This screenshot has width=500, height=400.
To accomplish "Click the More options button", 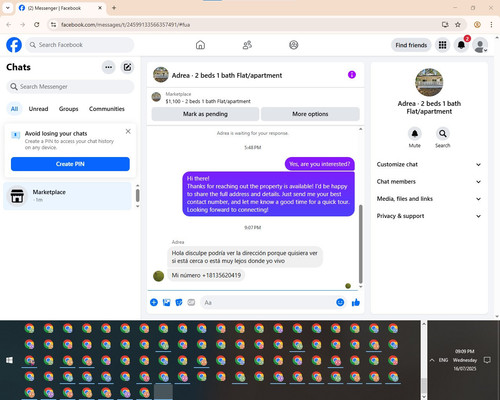I will tap(310, 114).
